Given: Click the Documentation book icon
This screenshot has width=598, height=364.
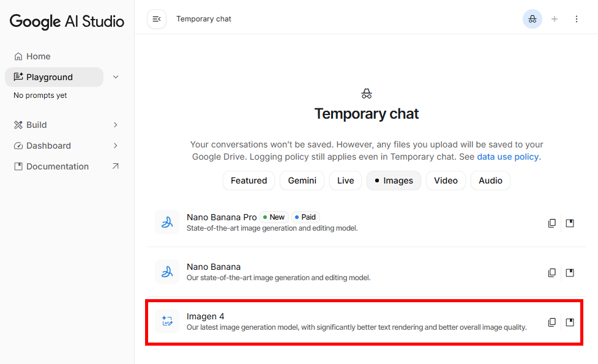Looking at the screenshot, I should point(18,166).
